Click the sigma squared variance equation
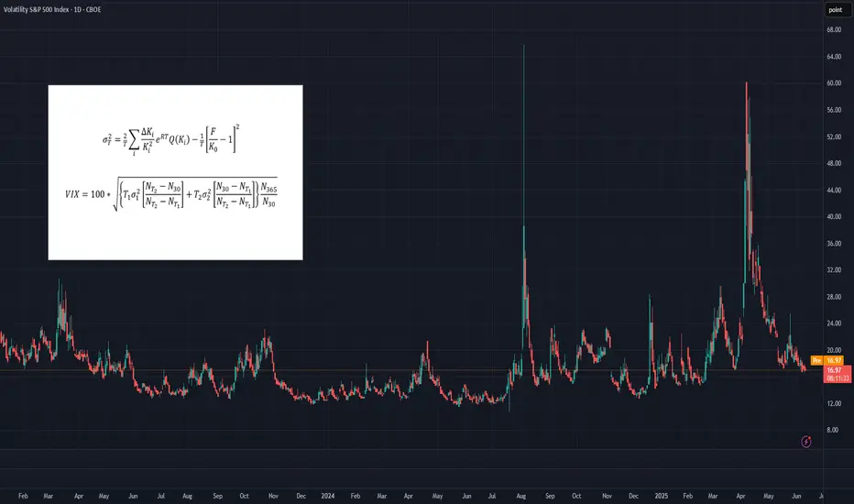 coord(171,139)
